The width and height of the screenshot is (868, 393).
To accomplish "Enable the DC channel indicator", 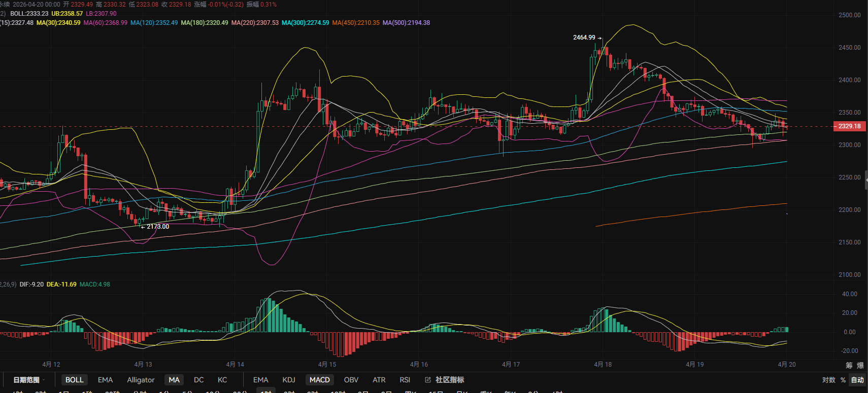I will pos(198,380).
